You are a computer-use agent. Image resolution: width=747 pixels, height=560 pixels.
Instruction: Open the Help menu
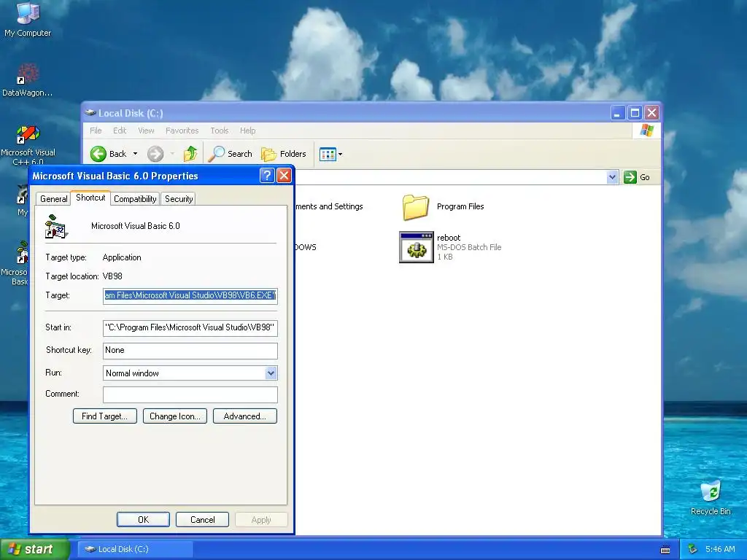(248, 131)
